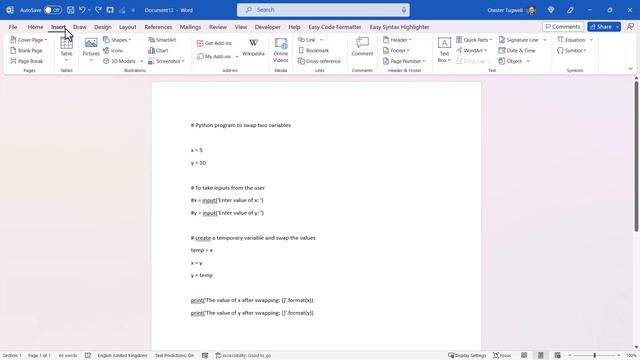Switch to the Design tab

[102, 27]
